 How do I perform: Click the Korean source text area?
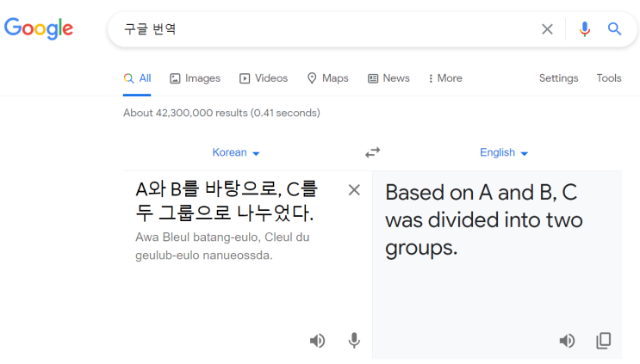point(227,201)
